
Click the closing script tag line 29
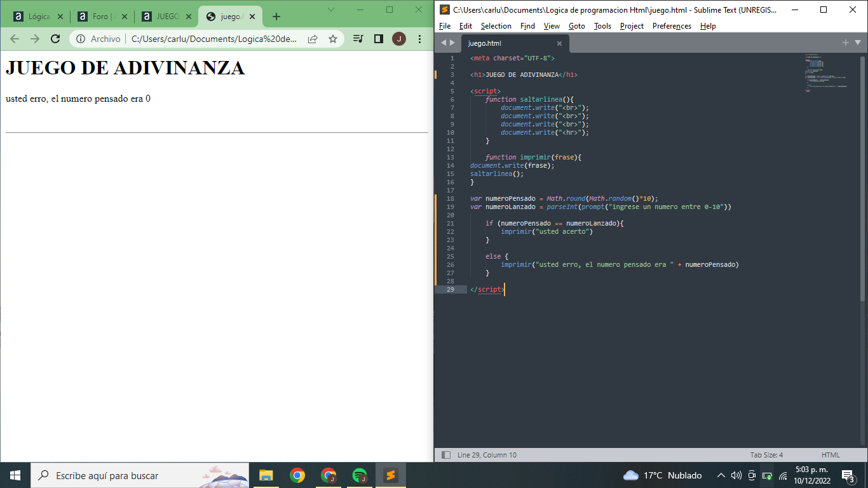[x=487, y=289]
